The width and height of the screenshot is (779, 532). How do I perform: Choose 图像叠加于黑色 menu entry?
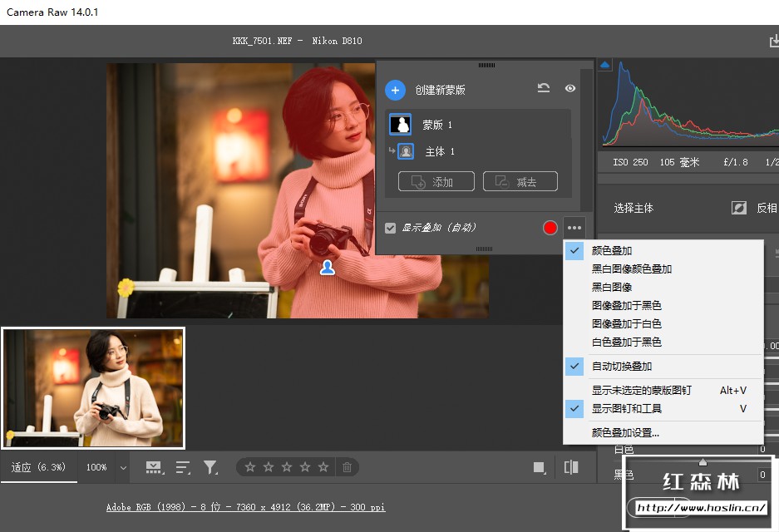point(663,306)
